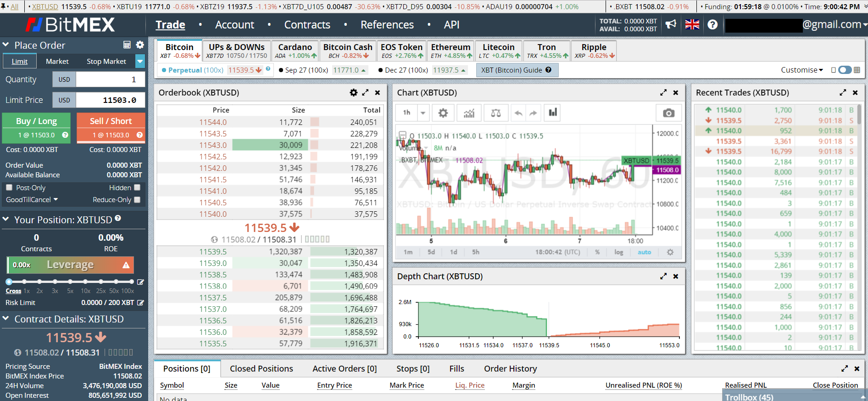Open Customise dropdown
Screen dimensions: 868x401
pos(802,70)
